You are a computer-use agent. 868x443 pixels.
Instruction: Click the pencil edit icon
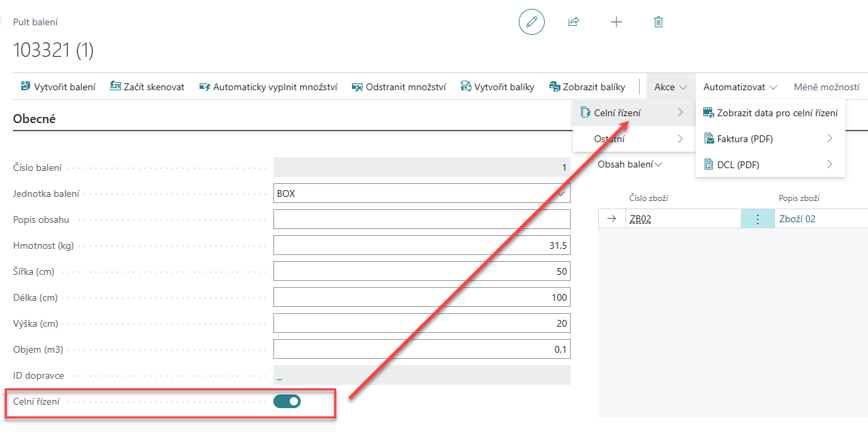point(532,22)
